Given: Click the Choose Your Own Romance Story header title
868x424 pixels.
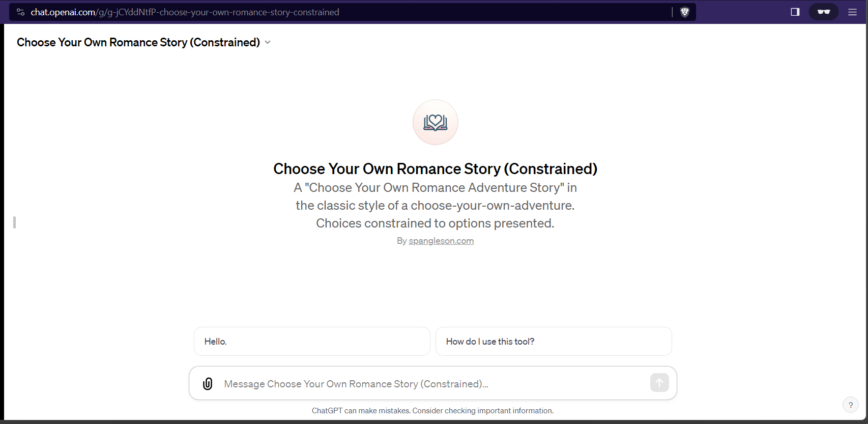Looking at the screenshot, I should (138, 42).
